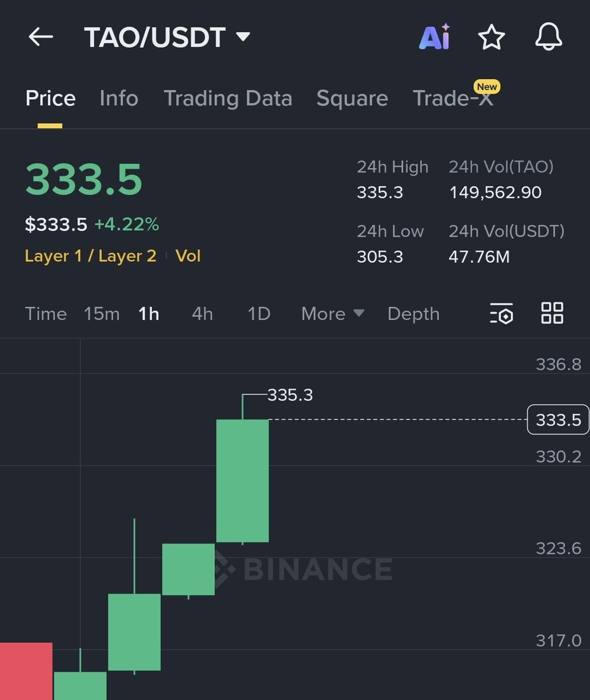The width and height of the screenshot is (590, 700).
Task: Open the chart layout grid icon
Action: [551, 313]
